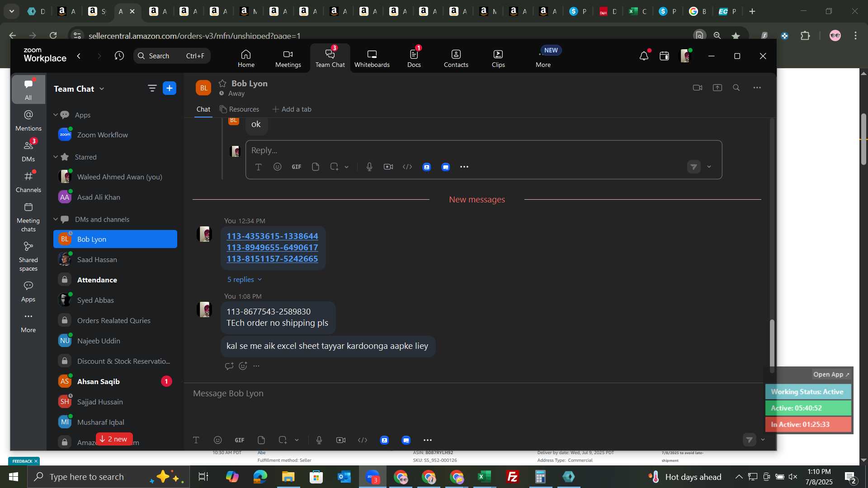Image resolution: width=868 pixels, height=488 pixels.
Task: Open send options dropdown in main message box
Action: pyautogui.click(x=763, y=440)
